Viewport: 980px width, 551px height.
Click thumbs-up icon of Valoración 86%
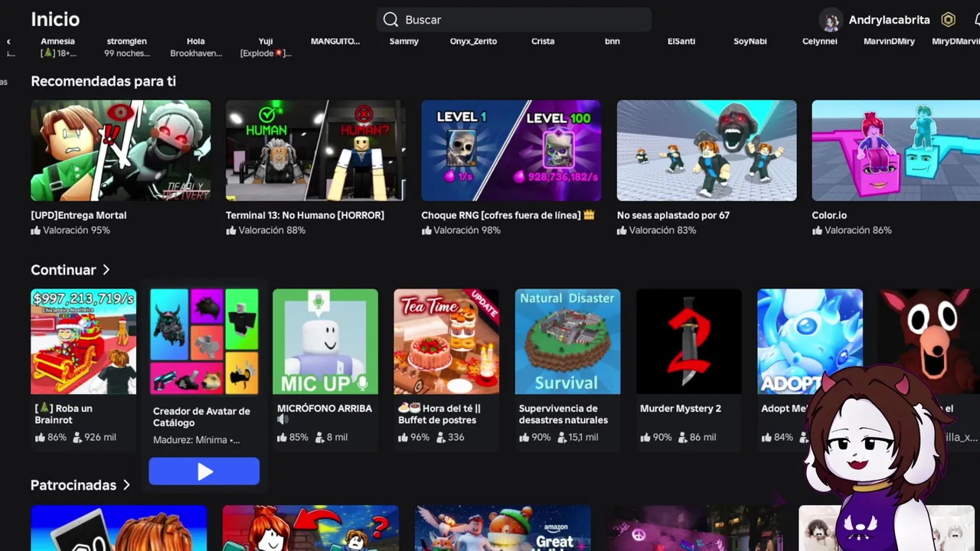click(x=817, y=230)
